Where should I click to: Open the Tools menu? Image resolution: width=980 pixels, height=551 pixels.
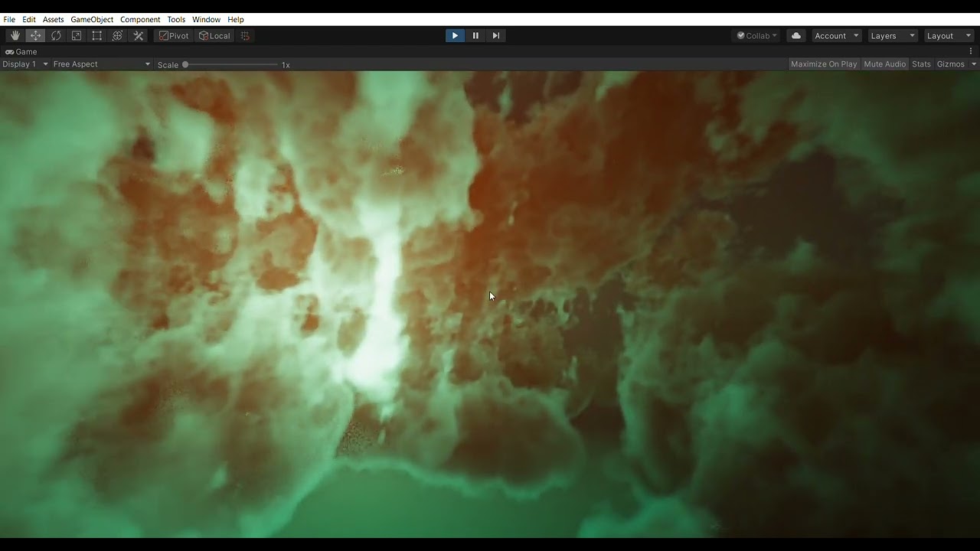[176, 19]
